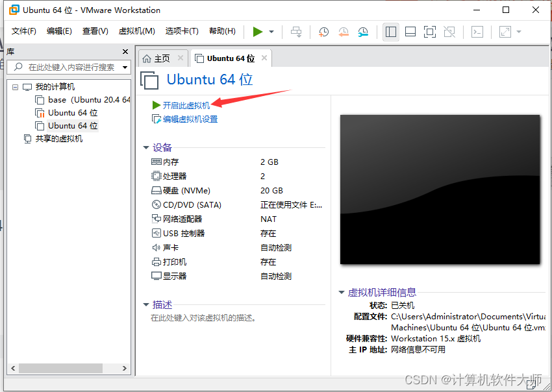Click the Workstation 15.x 虚拟机 compatibility text
This screenshot has width=552, height=392.
coord(436,339)
